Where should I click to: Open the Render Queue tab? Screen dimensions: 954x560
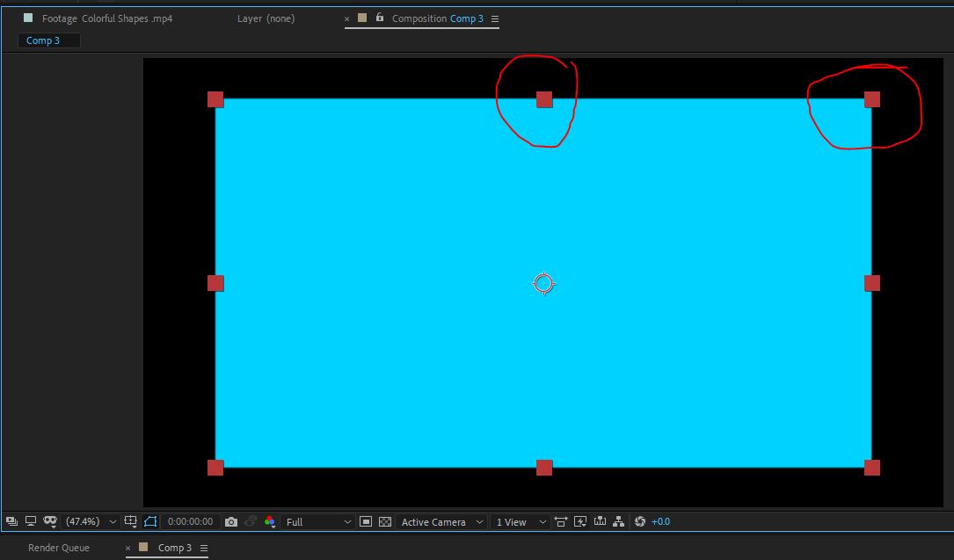(x=60, y=548)
